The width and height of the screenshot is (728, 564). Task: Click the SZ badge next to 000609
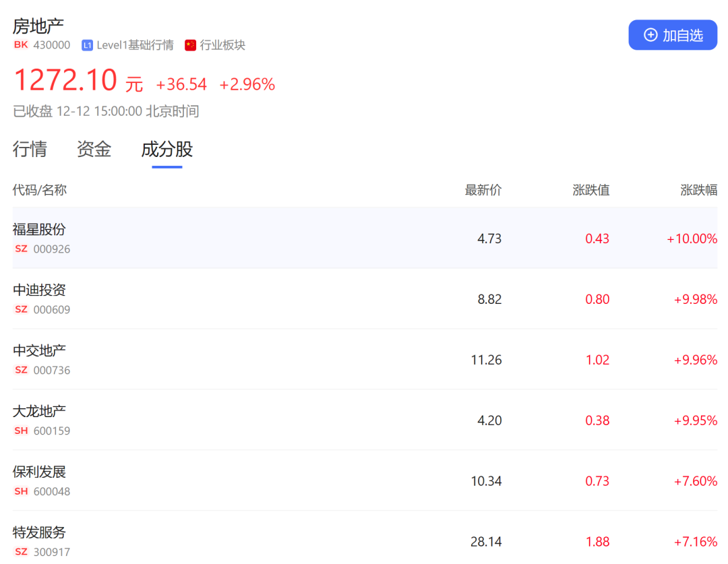(x=21, y=309)
